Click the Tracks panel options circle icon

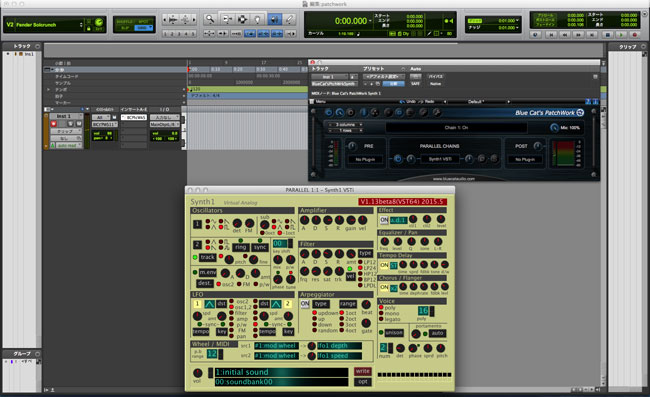pyautogui.click(x=38, y=46)
